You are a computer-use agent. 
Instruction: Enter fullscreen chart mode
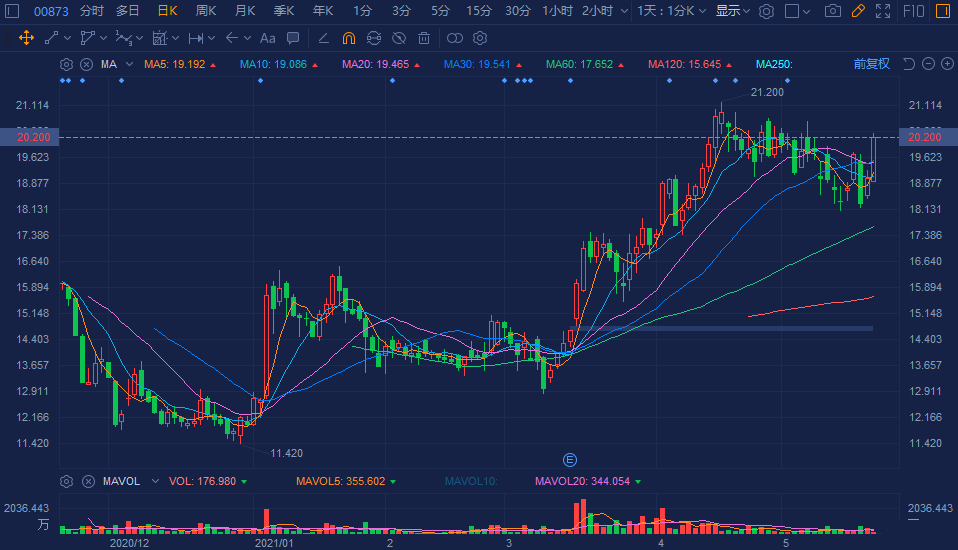pos(882,11)
